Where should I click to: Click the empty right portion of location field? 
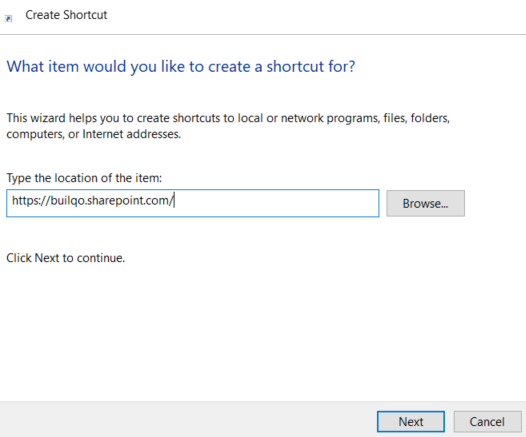pos(277,203)
